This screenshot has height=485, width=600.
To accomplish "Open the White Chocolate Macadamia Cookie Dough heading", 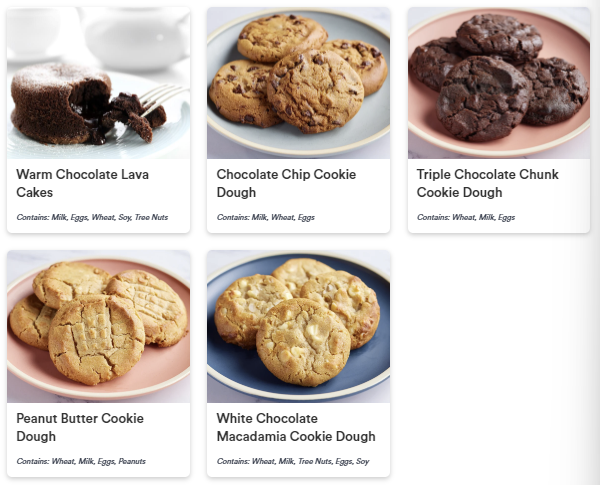I will (296, 427).
